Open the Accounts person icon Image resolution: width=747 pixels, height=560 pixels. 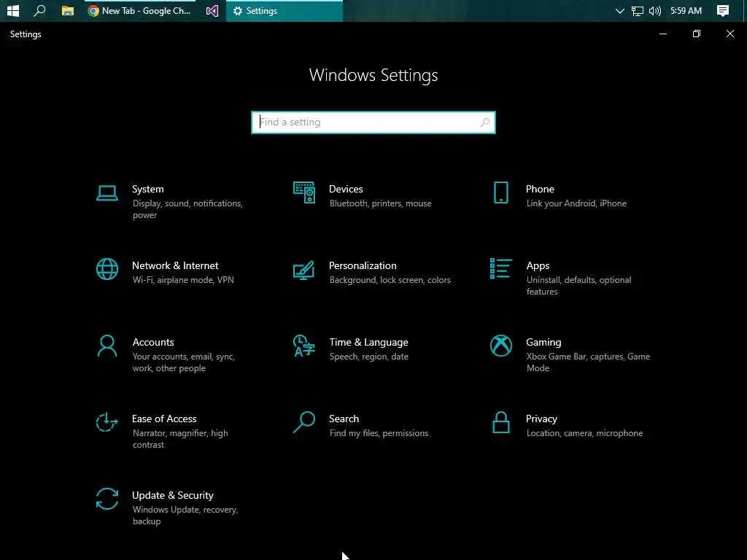107,346
